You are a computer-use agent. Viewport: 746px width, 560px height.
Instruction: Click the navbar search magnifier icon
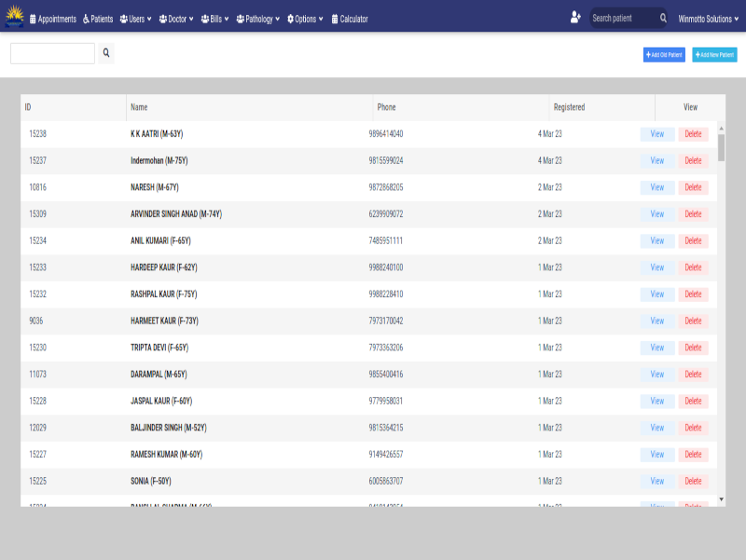pyautogui.click(x=663, y=19)
